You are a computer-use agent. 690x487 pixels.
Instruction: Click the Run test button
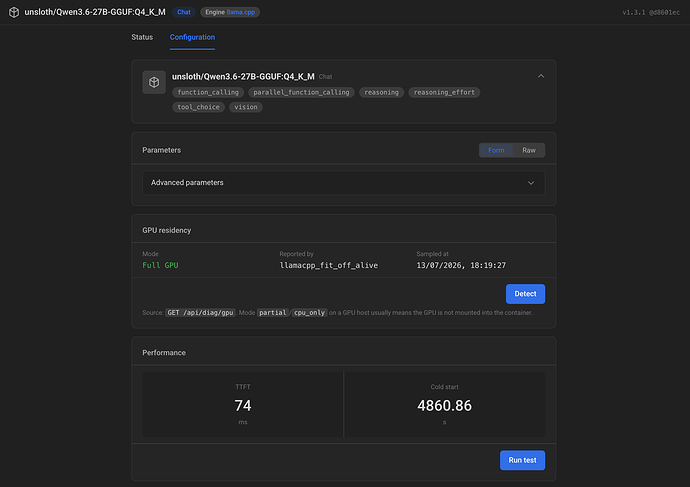pos(522,460)
